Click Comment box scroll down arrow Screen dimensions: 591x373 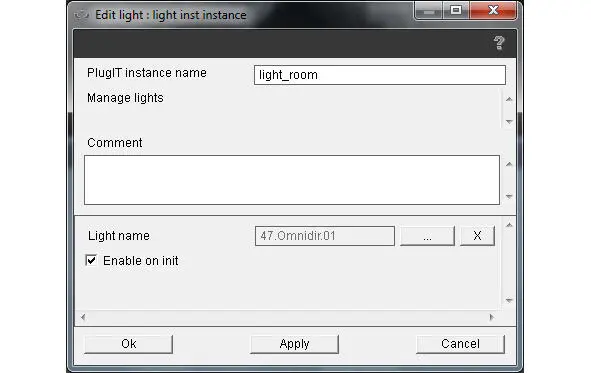point(509,196)
